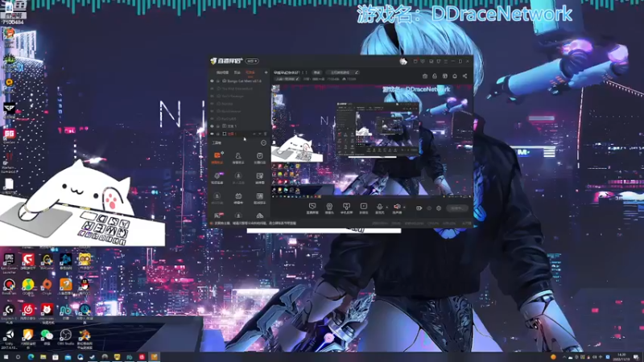Move the selected source down with arrow
Screen dimensions: 644x362
click(259, 134)
